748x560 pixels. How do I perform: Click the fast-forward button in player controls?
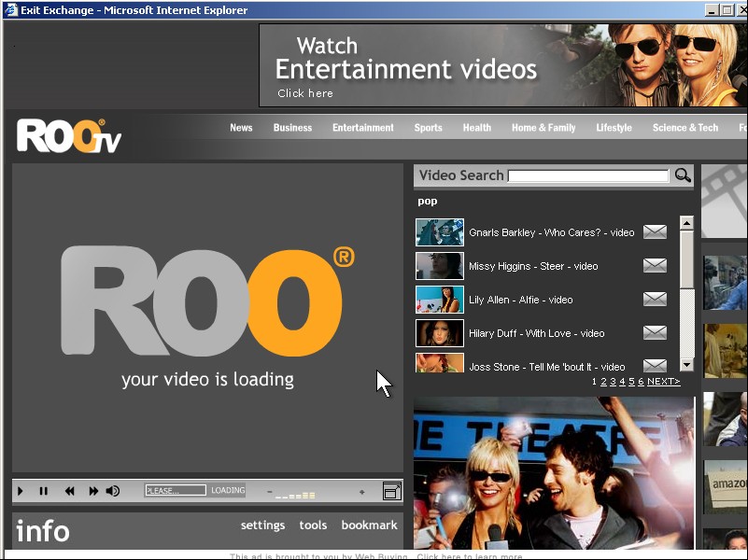pyautogui.click(x=93, y=491)
